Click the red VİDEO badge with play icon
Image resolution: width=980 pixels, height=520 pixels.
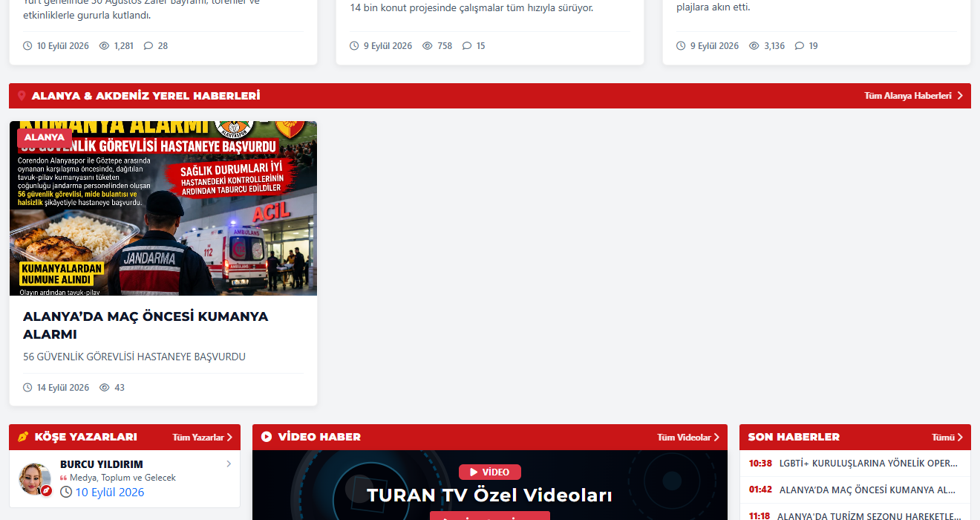[490, 472]
